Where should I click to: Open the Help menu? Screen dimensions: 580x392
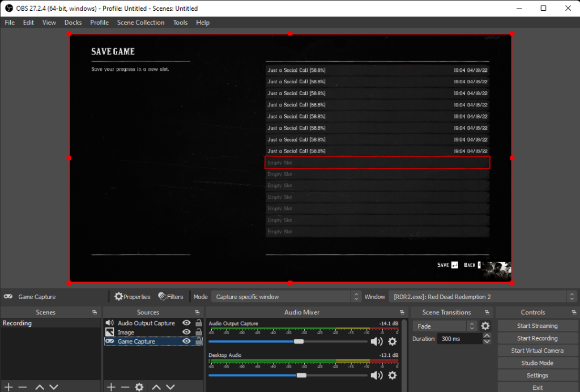coord(203,23)
